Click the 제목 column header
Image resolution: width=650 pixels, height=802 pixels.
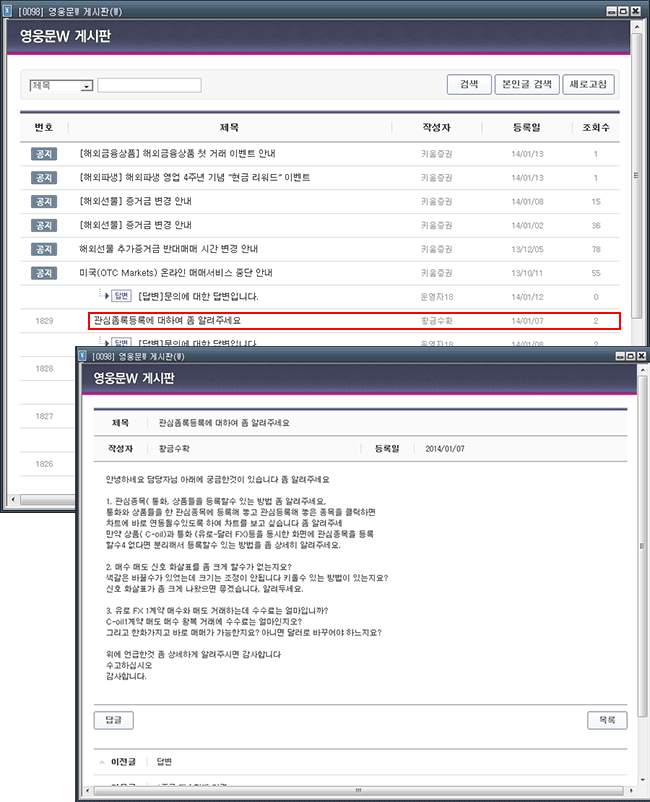point(229,127)
